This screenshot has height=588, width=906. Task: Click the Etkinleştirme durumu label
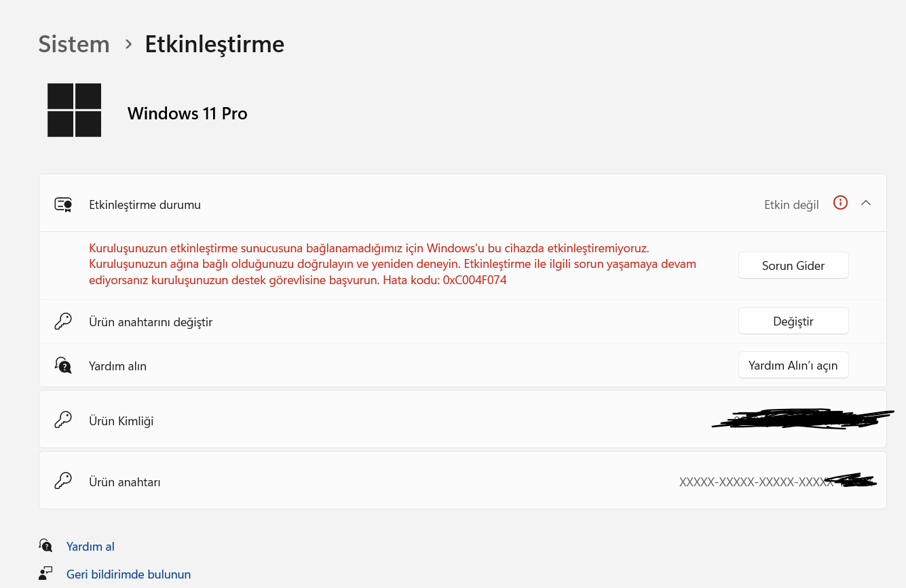coord(145,205)
